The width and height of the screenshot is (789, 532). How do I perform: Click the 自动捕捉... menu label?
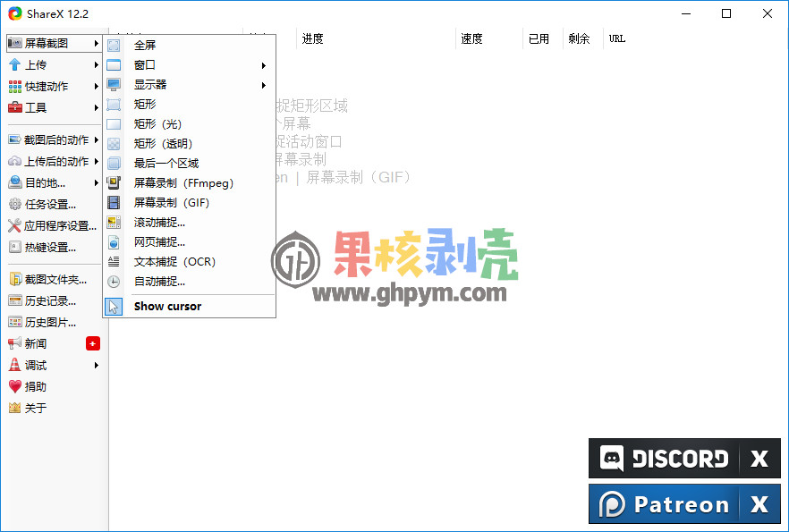click(x=159, y=282)
